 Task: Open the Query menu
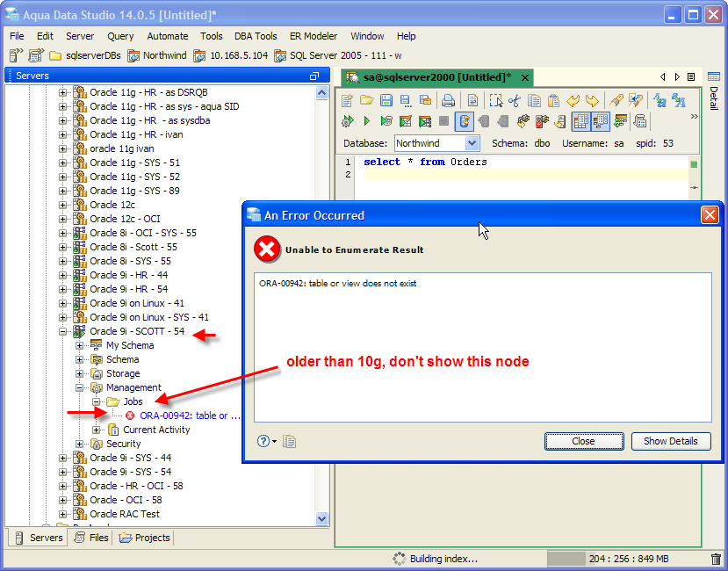(120, 36)
